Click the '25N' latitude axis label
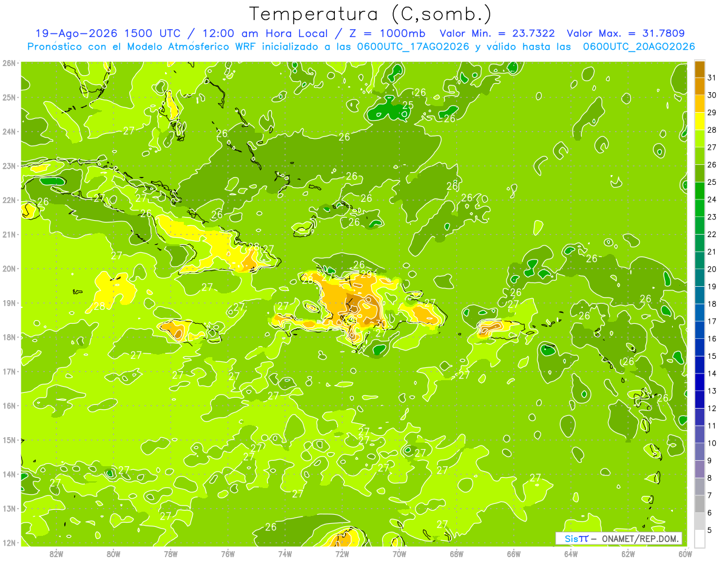The image size is (728, 562). (9, 97)
